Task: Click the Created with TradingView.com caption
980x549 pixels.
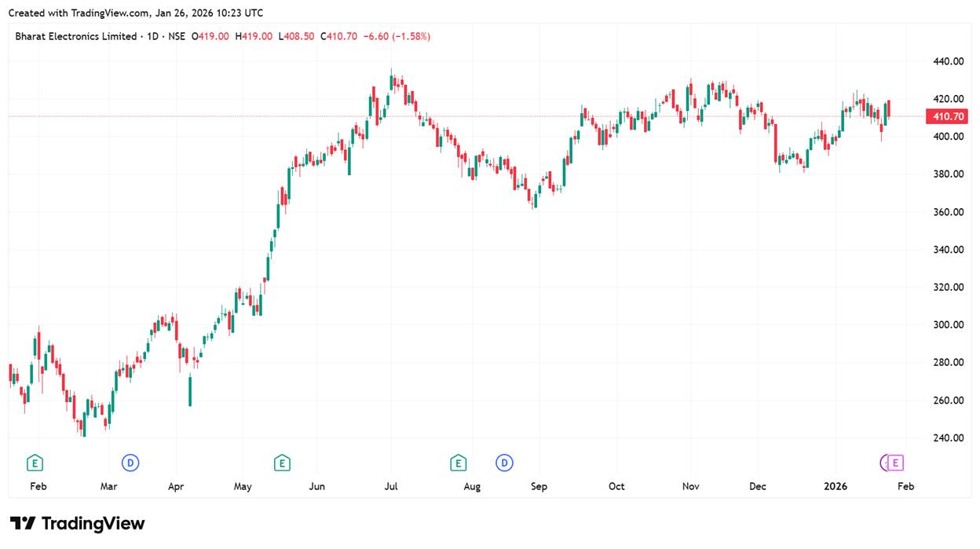Action: click(x=136, y=13)
